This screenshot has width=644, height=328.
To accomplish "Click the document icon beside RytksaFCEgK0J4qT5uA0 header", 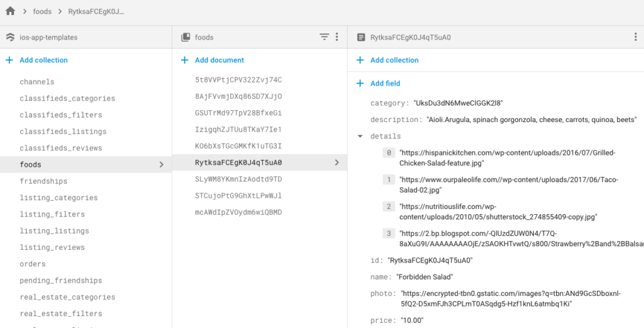I will click(360, 37).
